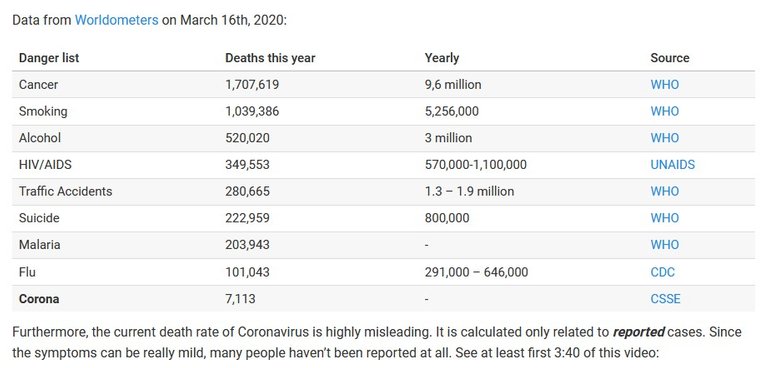Image resolution: width=768 pixels, height=368 pixels.
Task: Click the Deaths this year header
Action: tap(270, 58)
